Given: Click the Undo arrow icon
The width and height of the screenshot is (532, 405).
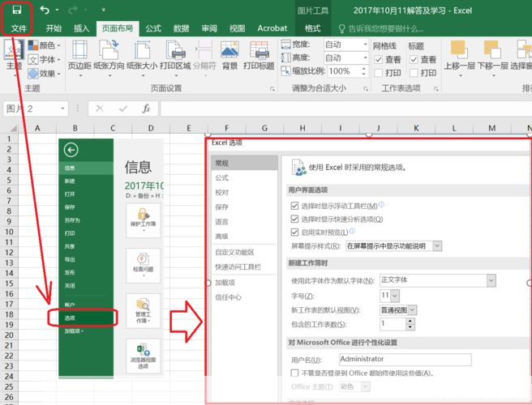Looking at the screenshot, I should [x=45, y=10].
